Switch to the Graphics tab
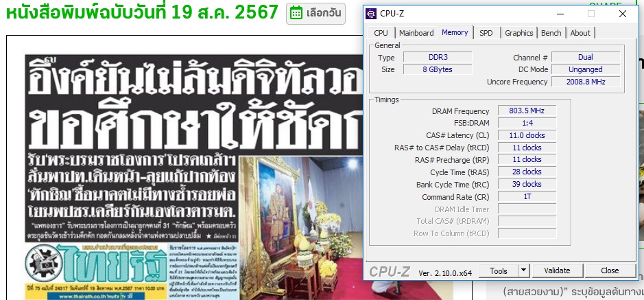This screenshot has height=300, width=644. pyautogui.click(x=518, y=33)
